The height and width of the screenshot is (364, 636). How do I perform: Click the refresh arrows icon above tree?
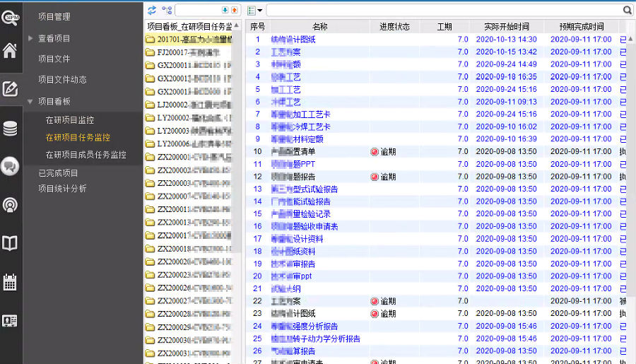tap(152, 10)
